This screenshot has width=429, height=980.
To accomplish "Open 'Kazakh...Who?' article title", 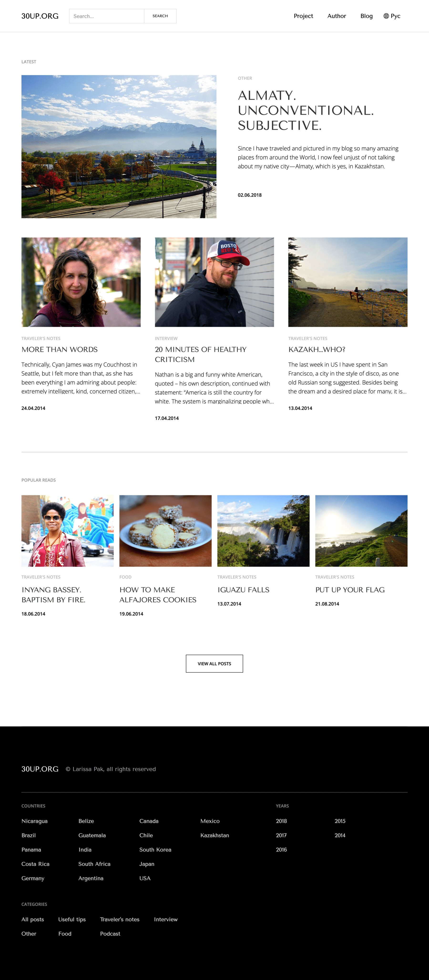I will [317, 349].
